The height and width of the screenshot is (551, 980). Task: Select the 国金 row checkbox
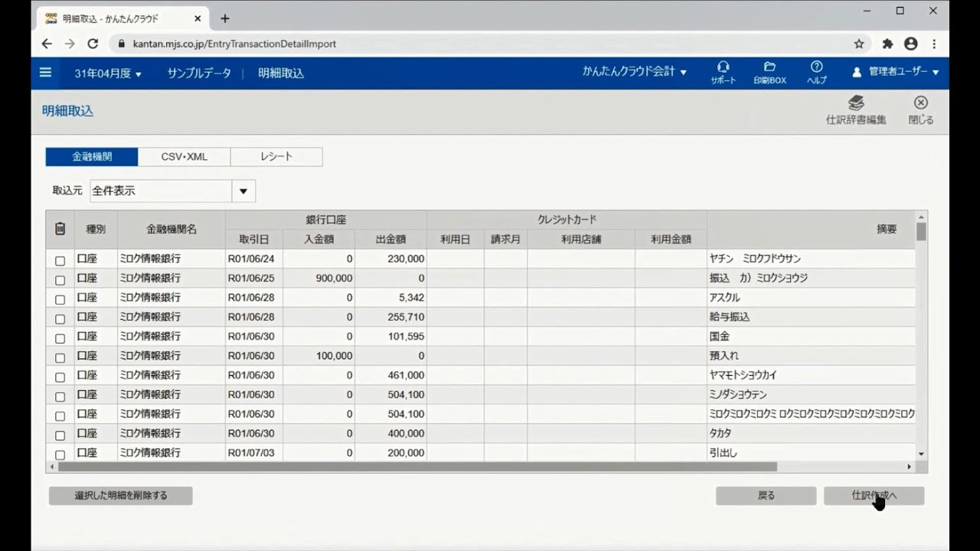pyautogui.click(x=60, y=338)
